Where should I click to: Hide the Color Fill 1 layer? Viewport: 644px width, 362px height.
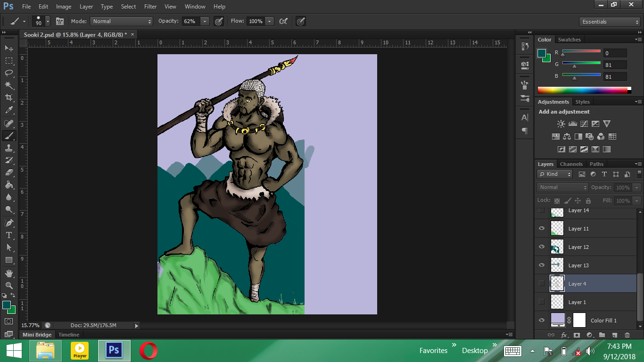pyautogui.click(x=542, y=321)
